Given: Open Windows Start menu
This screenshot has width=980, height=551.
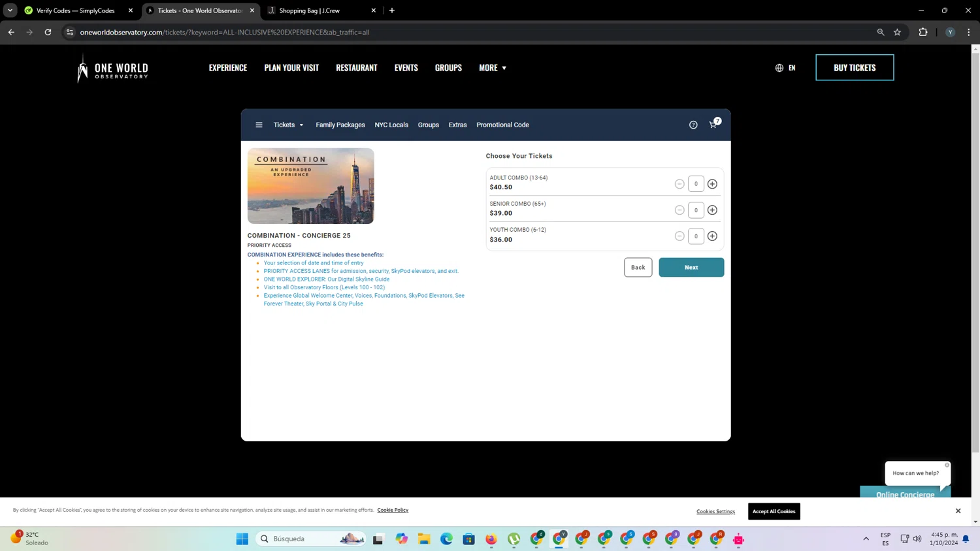Looking at the screenshot, I should point(242,539).
